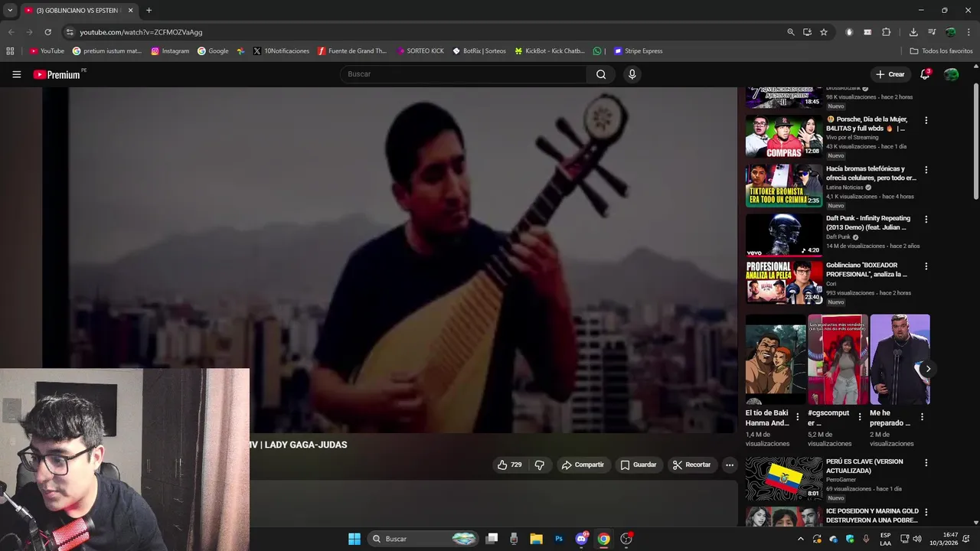
Task: Open Discord from the taskbar
Action: [x=581, y=539]
